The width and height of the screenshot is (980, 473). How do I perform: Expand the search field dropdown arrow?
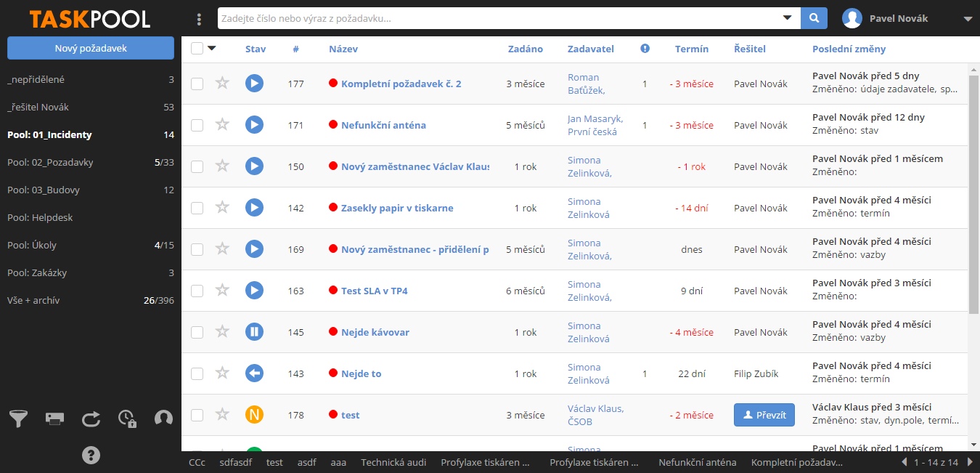pyautogui.click(x=787, y=18)
